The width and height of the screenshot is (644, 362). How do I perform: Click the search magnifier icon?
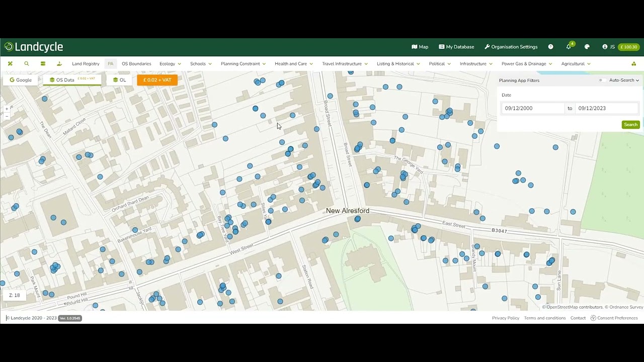point(27,64)
